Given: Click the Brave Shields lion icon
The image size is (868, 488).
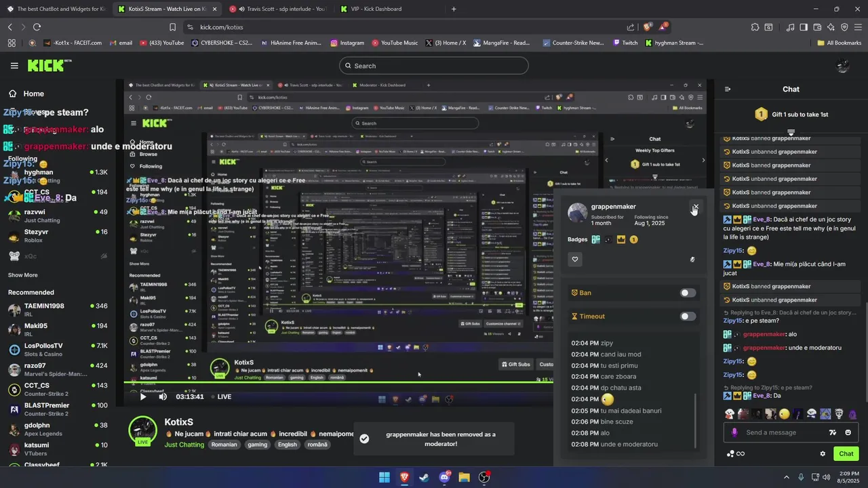Looking at the screenshot, I should tap(648, 27).
